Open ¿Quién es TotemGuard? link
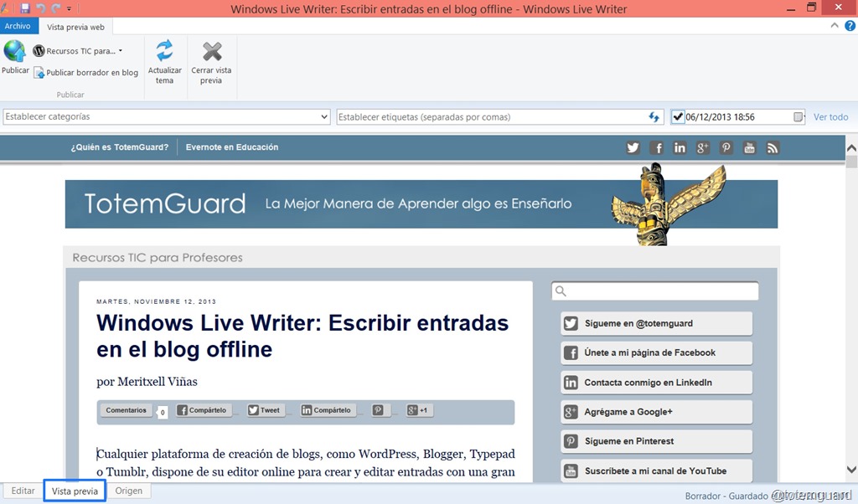The image size is (858, 504). [x=119, y=147]
